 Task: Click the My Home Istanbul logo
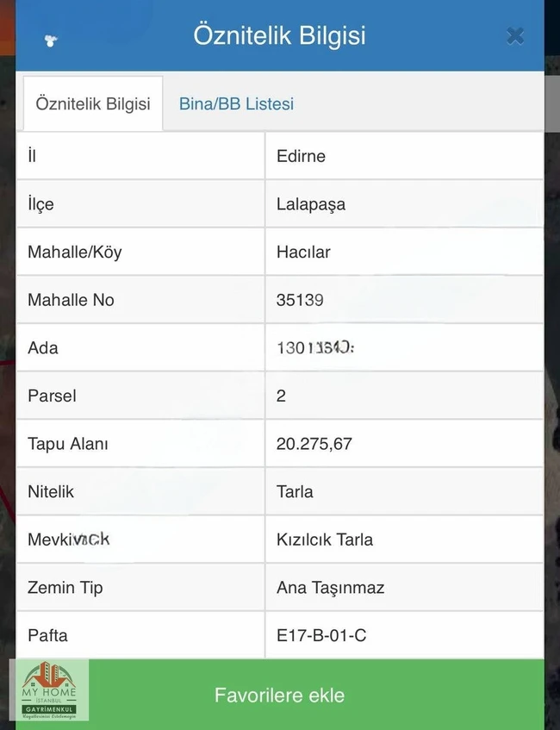click(x=49, y=690)
